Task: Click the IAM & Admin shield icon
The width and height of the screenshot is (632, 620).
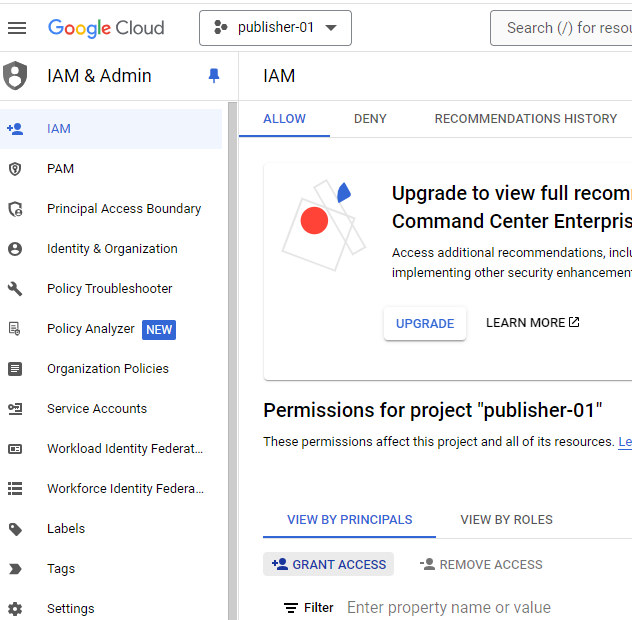Action: coord(15,75)
